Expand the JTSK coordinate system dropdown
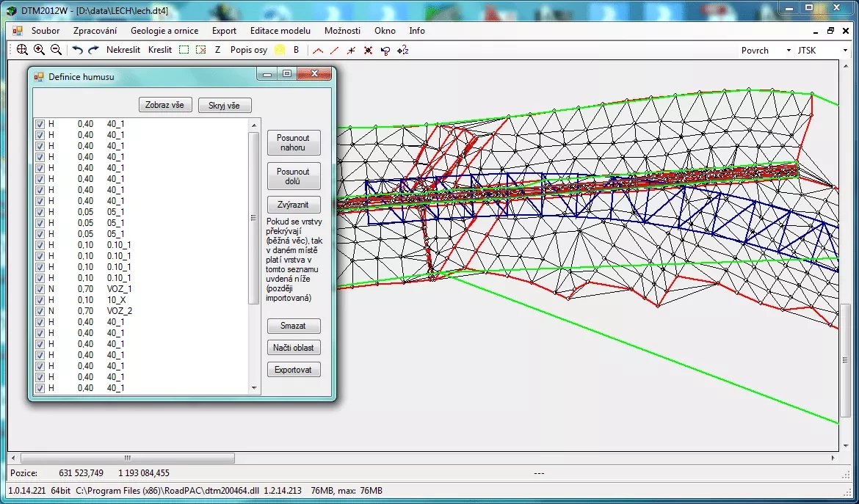Viewport: 859px width, 504px height. [x=844, y=50]
